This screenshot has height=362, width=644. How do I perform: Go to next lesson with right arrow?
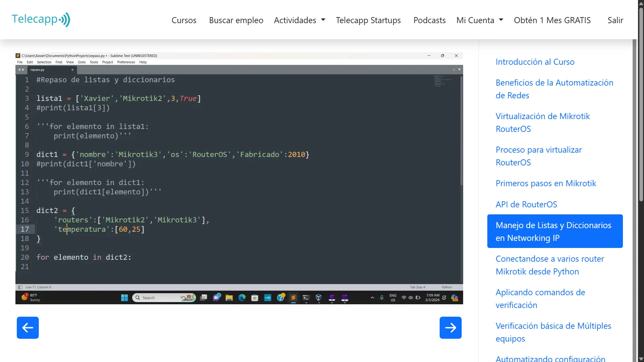(x=450, y=327)
